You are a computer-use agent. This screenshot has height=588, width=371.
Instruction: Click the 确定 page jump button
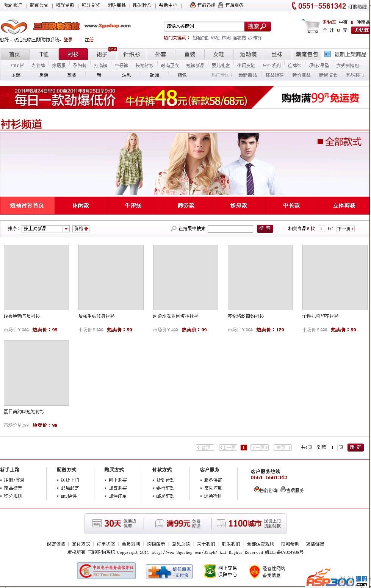point(355,447)
